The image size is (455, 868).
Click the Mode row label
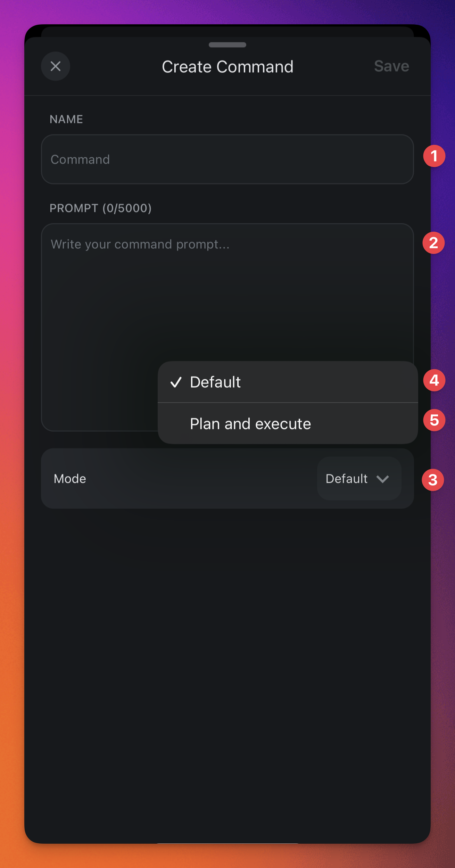point(70,479)
